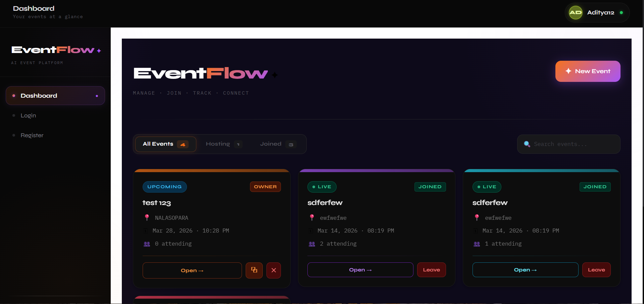
Task: Leave the sdferfew event with 2 attending
Action: click(x=431, y=270)
